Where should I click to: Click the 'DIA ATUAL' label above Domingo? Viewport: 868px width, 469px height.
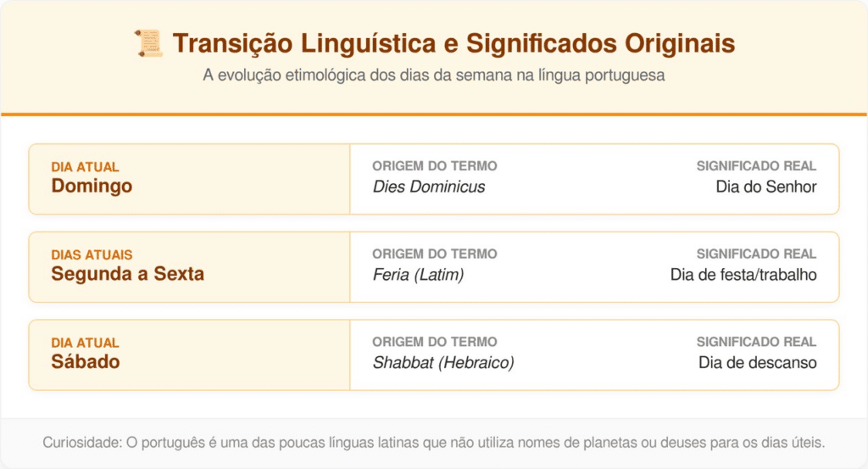point(85,167)
